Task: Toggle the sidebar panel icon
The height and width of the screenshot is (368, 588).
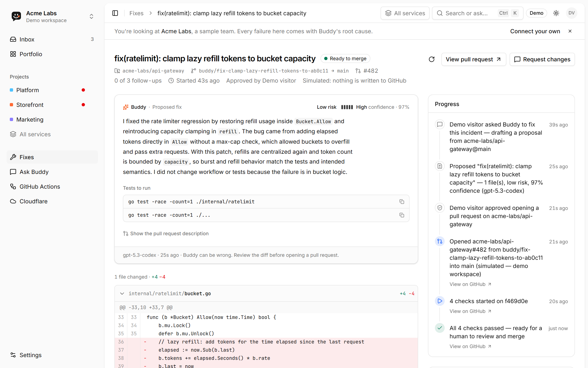Action: tap(115, 13)
